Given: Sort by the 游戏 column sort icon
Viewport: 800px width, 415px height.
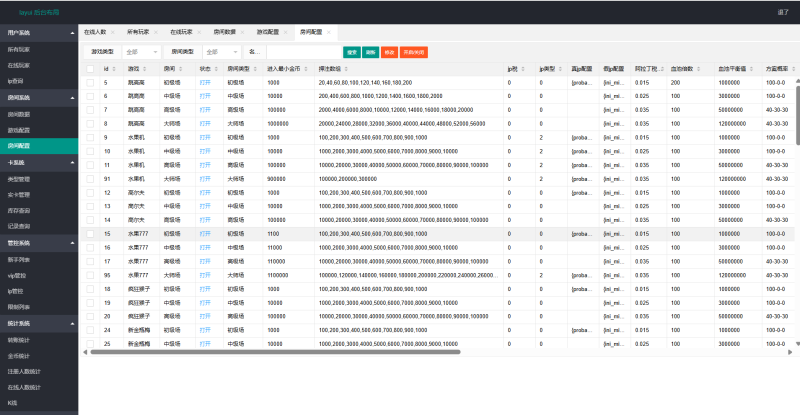Looking at the screenshot, I should tap(144, 69).
